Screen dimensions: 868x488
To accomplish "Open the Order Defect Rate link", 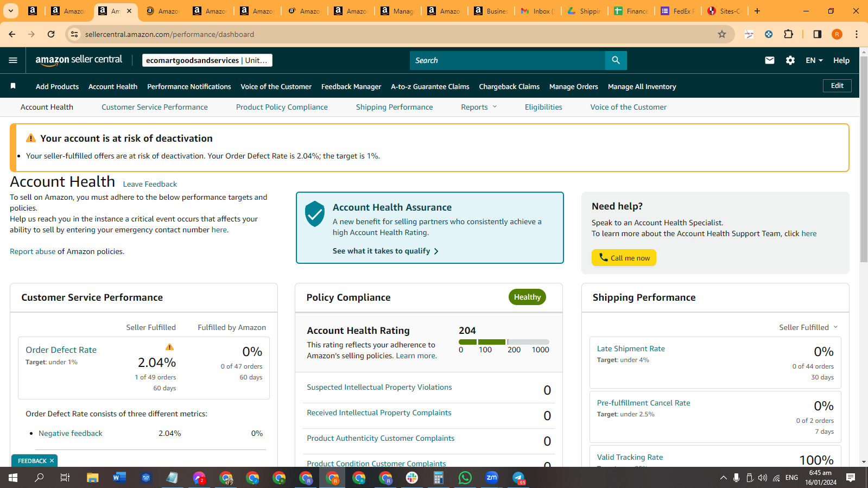I will (x=61, y=350).
